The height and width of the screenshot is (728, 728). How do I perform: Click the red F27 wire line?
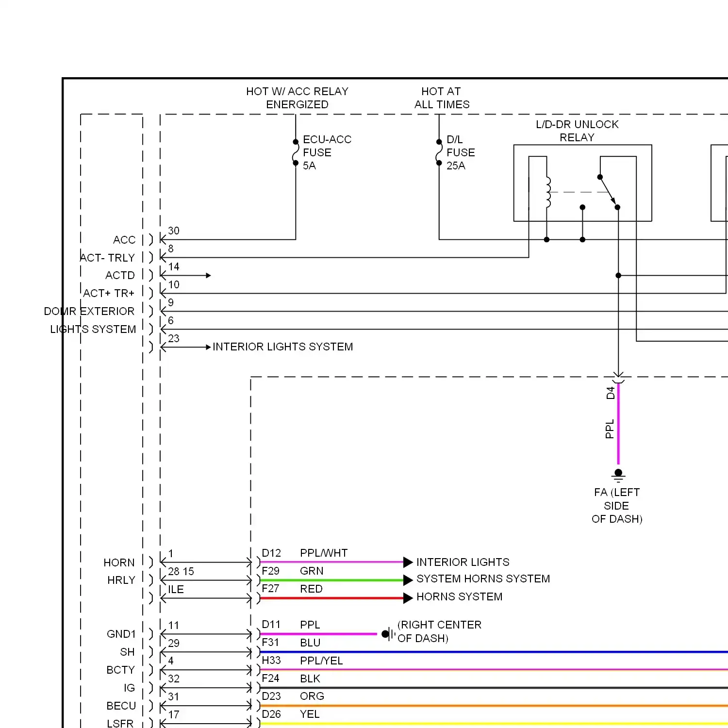pyautogui.click(x=332, y=598)
